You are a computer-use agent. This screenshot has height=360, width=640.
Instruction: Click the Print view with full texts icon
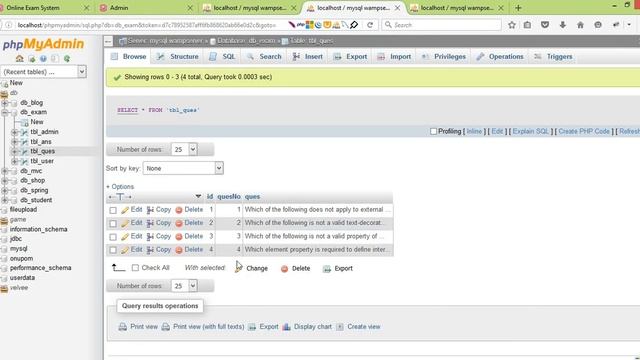(166, 327)
